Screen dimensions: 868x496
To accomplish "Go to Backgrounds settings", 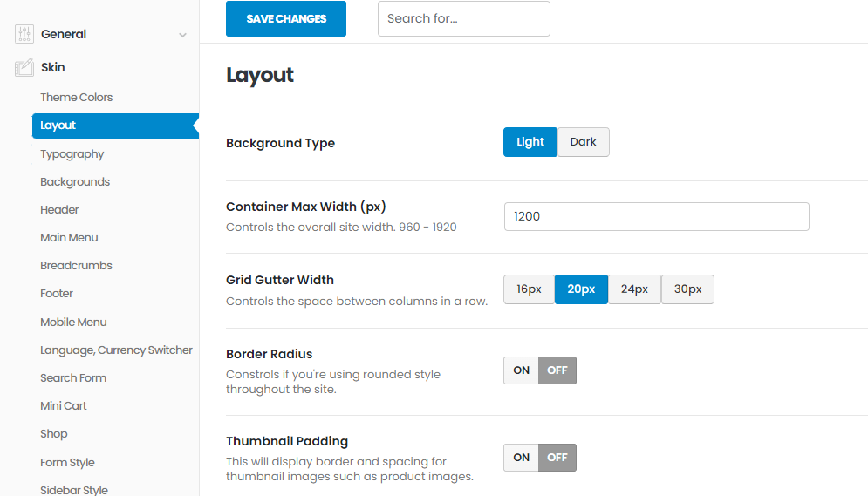I will [75, 182].
